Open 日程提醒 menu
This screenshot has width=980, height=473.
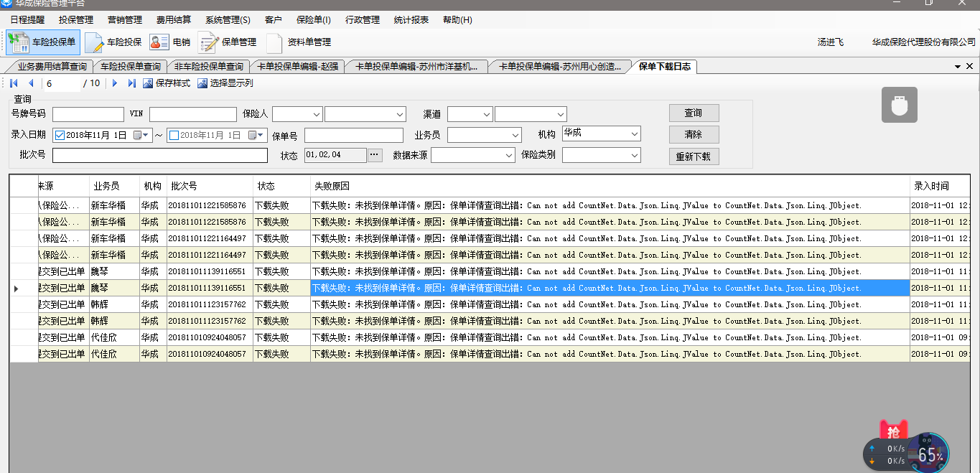(x=27, y=20)
